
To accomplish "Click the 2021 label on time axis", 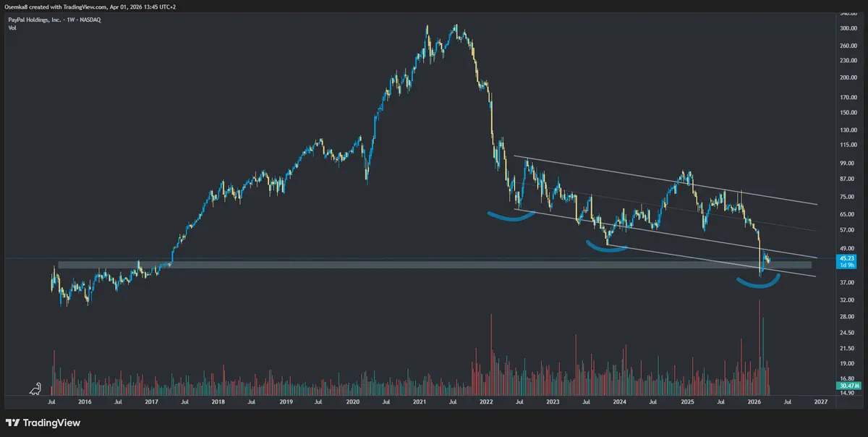I will (x=420, y=401).
